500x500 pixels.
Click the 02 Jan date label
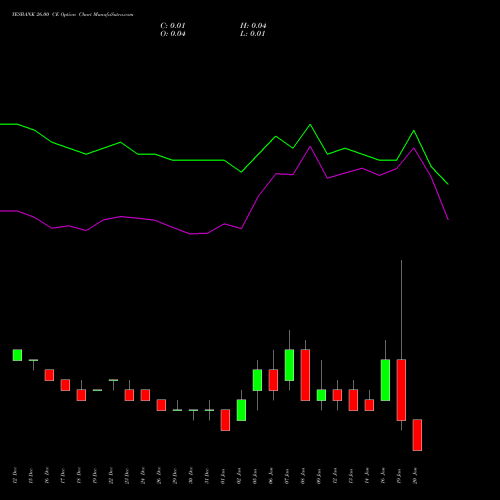(239, 476)
